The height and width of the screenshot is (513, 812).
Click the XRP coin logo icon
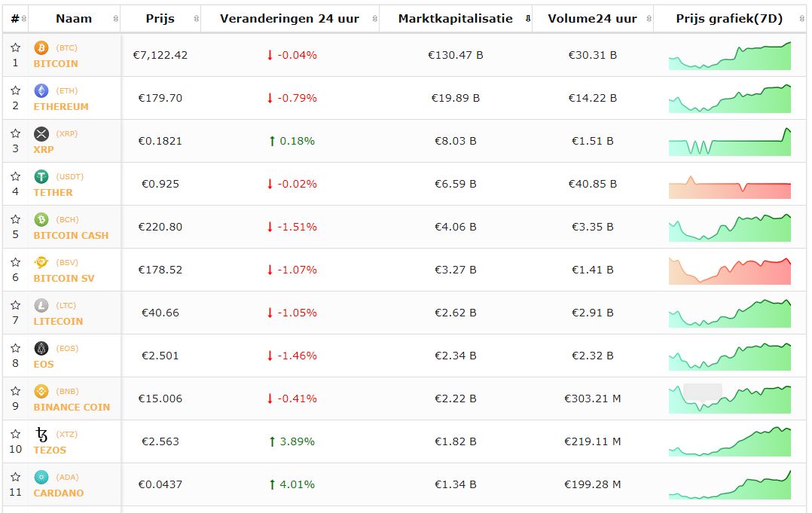(x=41, y=134)
